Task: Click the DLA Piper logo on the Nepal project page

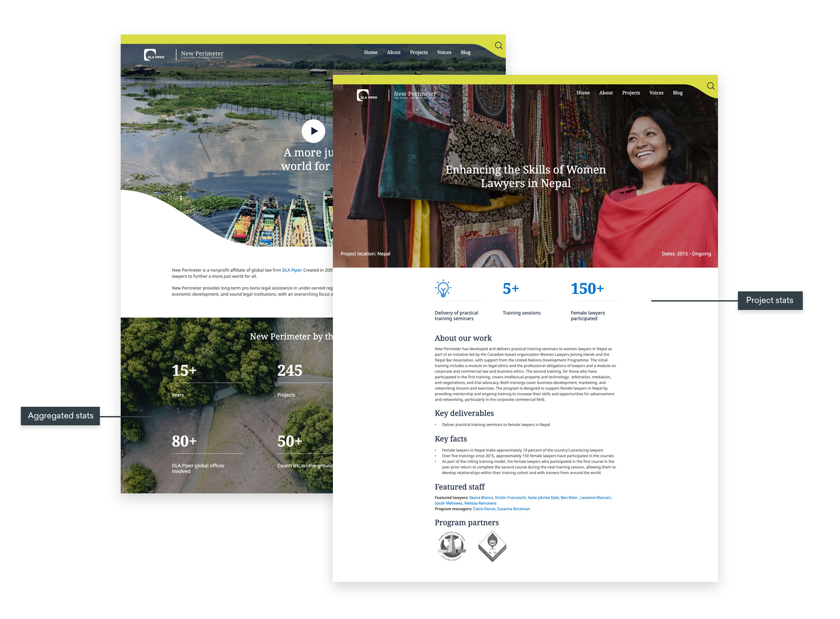Action: coord(367,95)
